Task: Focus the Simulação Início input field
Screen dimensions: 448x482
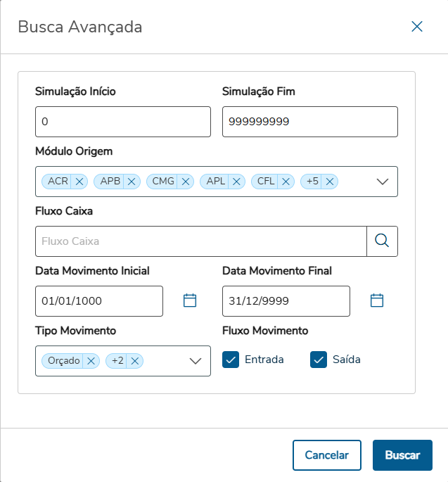Action: pyautogui.click(x=122, y=122)
